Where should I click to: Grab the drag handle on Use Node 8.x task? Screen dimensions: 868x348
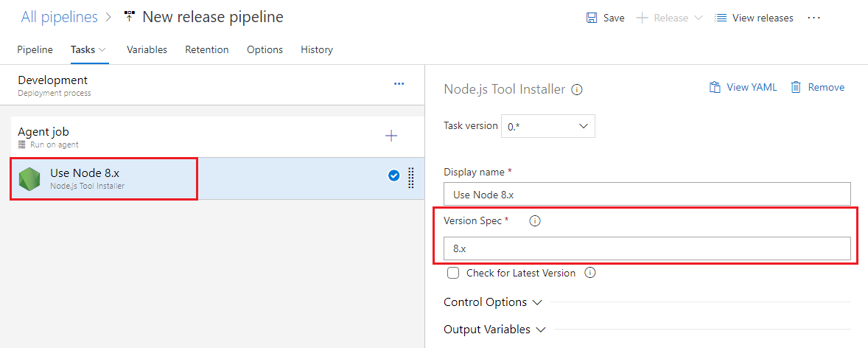point(411,178)
